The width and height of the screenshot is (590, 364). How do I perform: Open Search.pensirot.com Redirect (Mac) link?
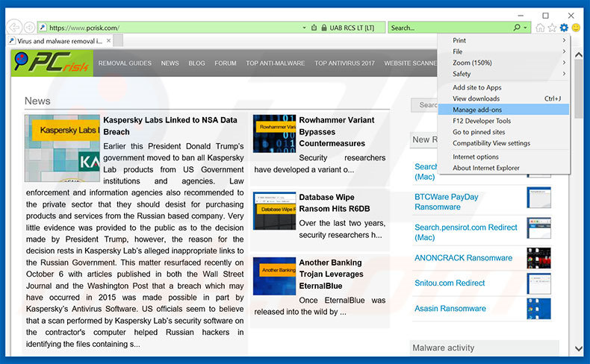coord(466,232)
